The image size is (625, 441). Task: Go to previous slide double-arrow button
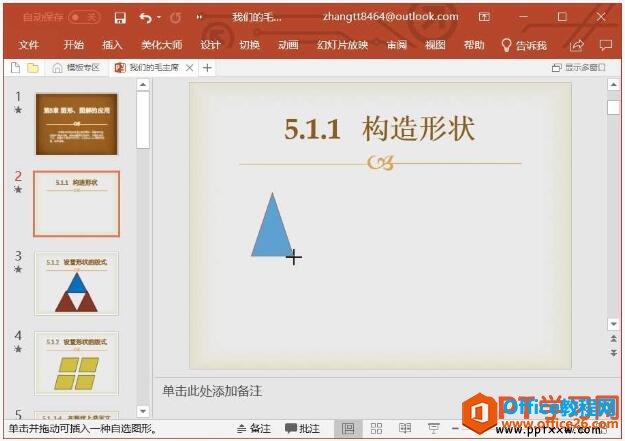coord(613,339)
